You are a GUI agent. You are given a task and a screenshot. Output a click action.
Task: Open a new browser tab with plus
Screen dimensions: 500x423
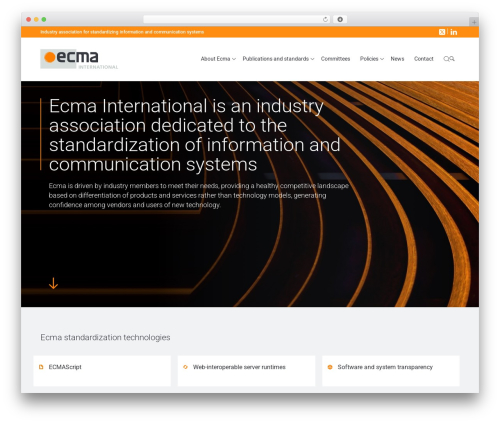[474, 22]
